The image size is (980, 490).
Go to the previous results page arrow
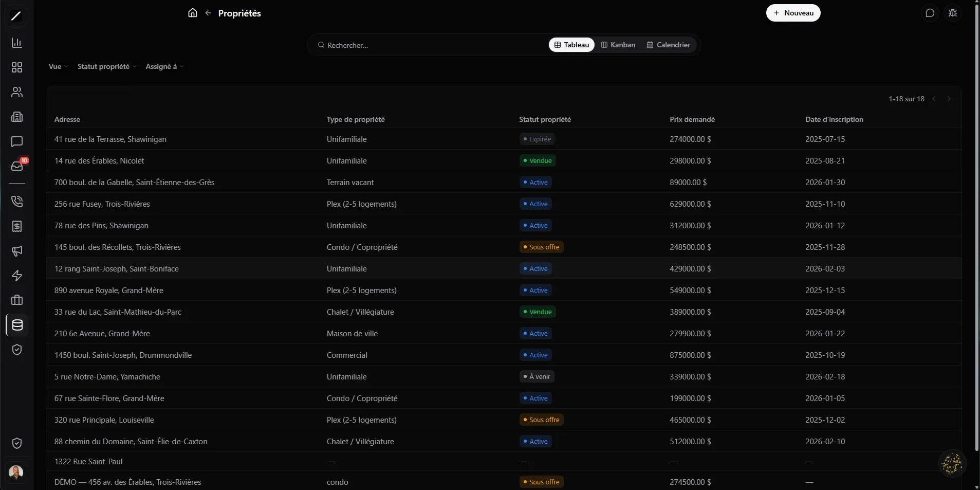point(934,99)
